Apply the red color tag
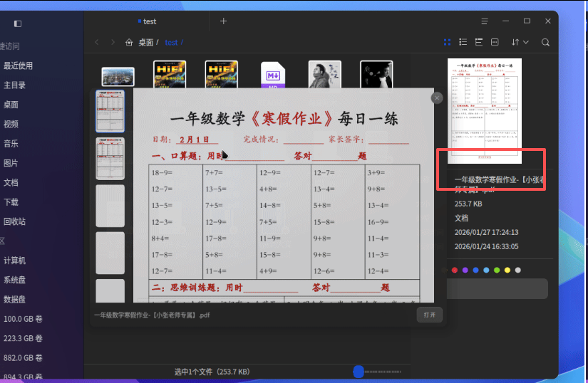The width and height of the screenshot is (588, 383). [455, 270]
